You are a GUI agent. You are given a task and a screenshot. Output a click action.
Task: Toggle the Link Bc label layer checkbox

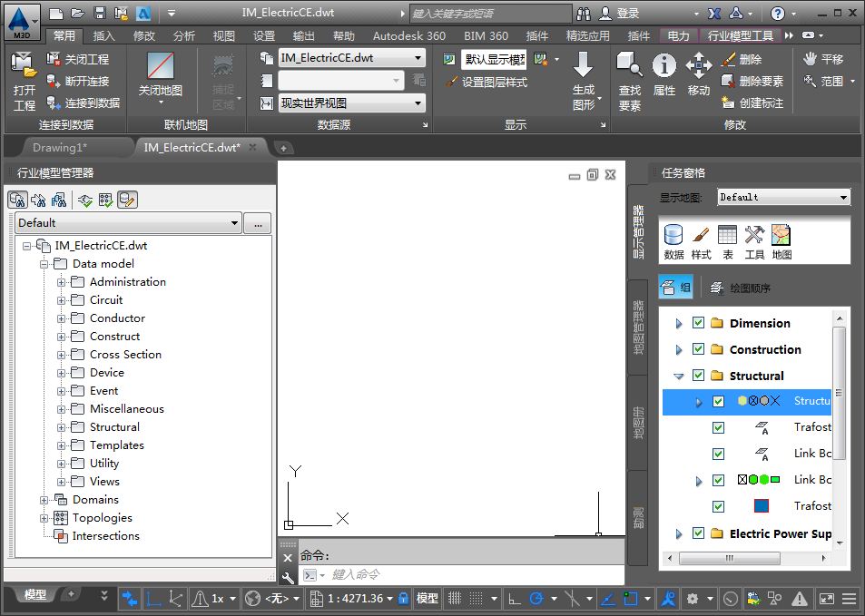click(x=718, y=454)
